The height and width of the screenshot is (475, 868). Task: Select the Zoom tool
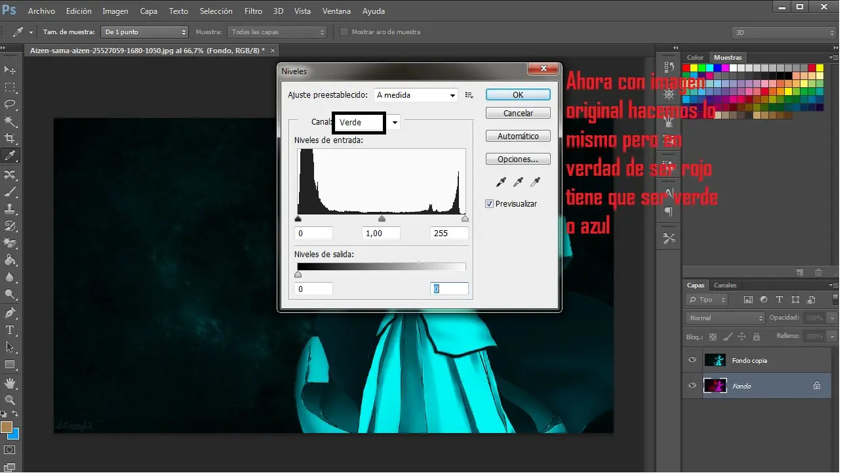(x=10, y=400)
